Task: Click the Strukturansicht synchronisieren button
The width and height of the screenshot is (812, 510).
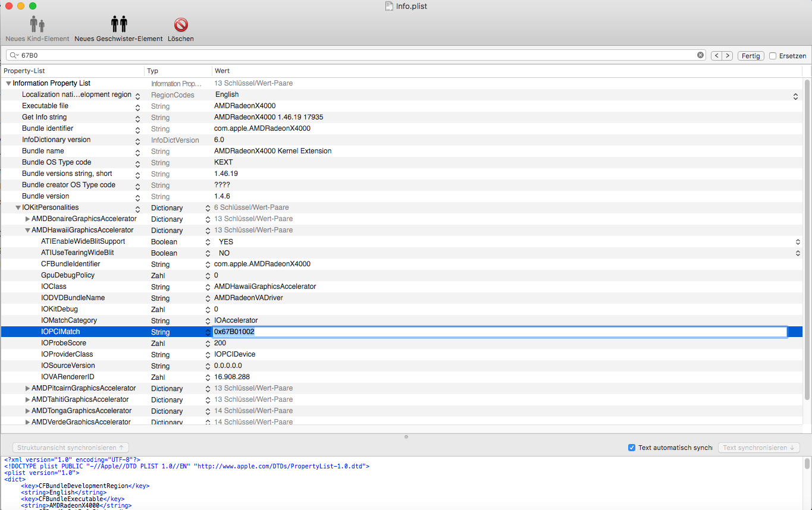Action: pyautogui.click(x=71, y=448)
